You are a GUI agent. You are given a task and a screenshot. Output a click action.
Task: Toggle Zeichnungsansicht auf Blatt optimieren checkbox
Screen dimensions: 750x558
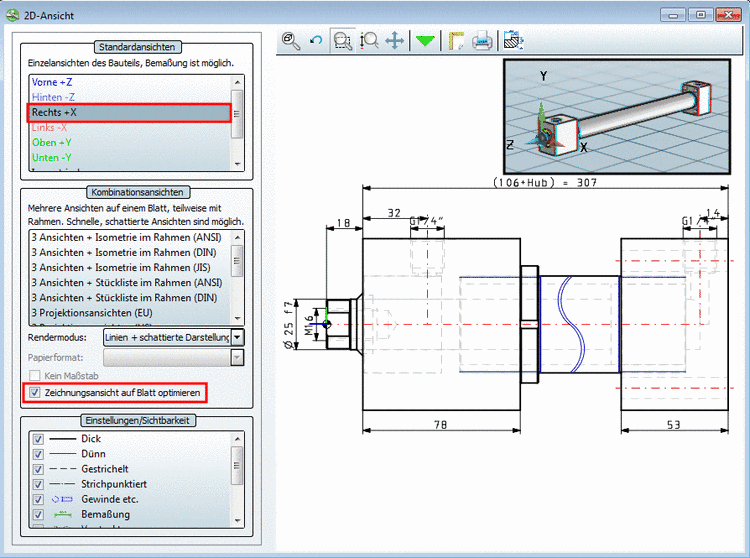tap(34, 393)
